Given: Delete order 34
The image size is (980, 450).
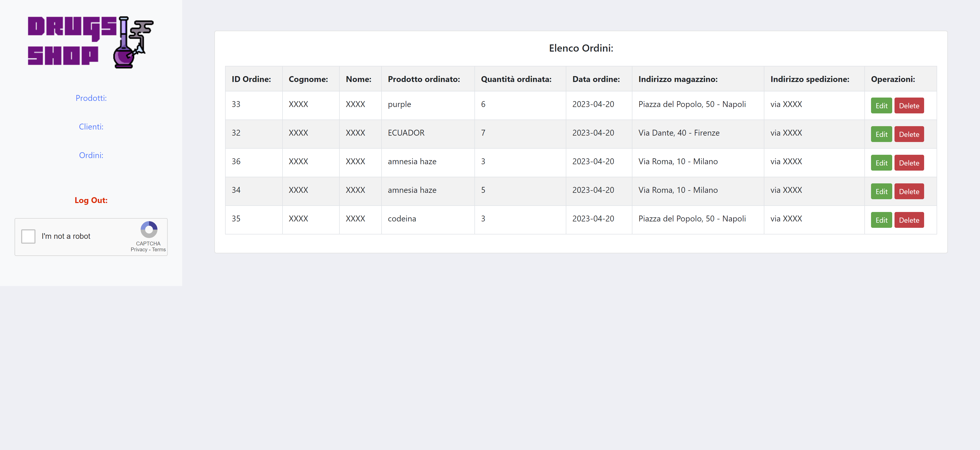Looking at the screenshot, I should tap(909, 192).
